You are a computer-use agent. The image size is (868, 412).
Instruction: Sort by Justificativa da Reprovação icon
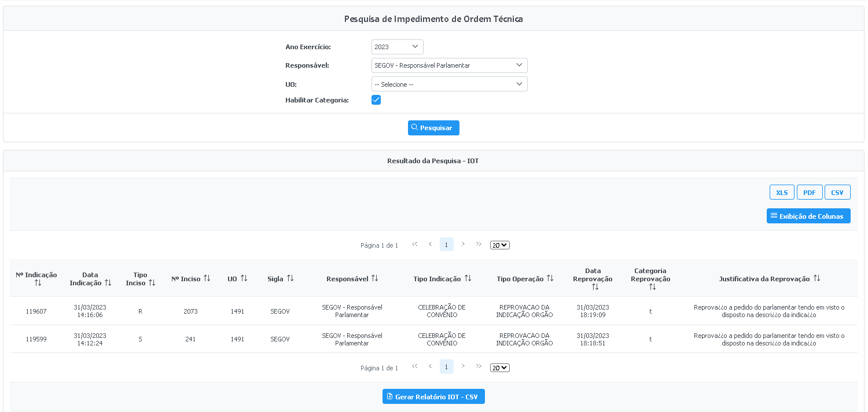click(x=816, y=278)
